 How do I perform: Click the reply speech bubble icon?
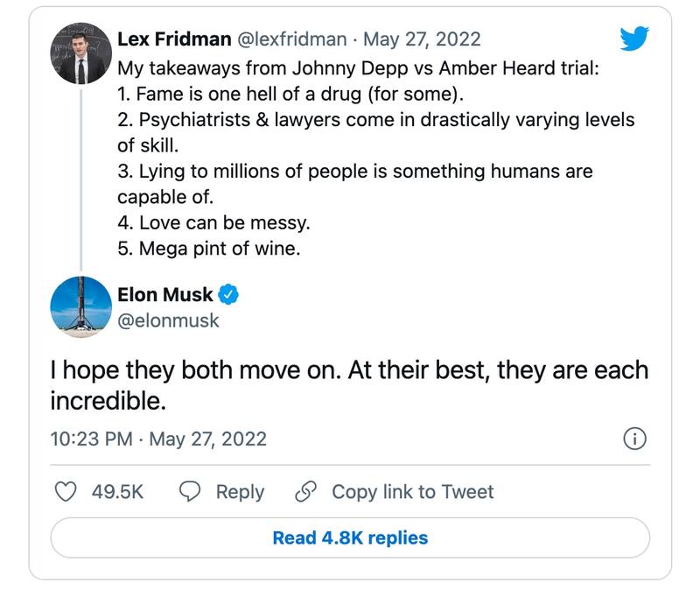pos(190,492)
